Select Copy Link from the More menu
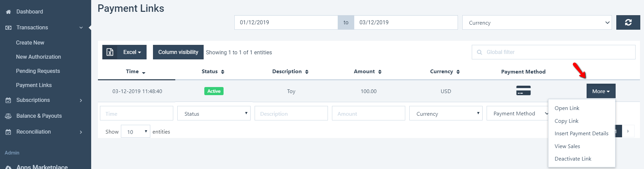Image resolution: width=644 pixels, height=169 pixels. coord(566,121)
